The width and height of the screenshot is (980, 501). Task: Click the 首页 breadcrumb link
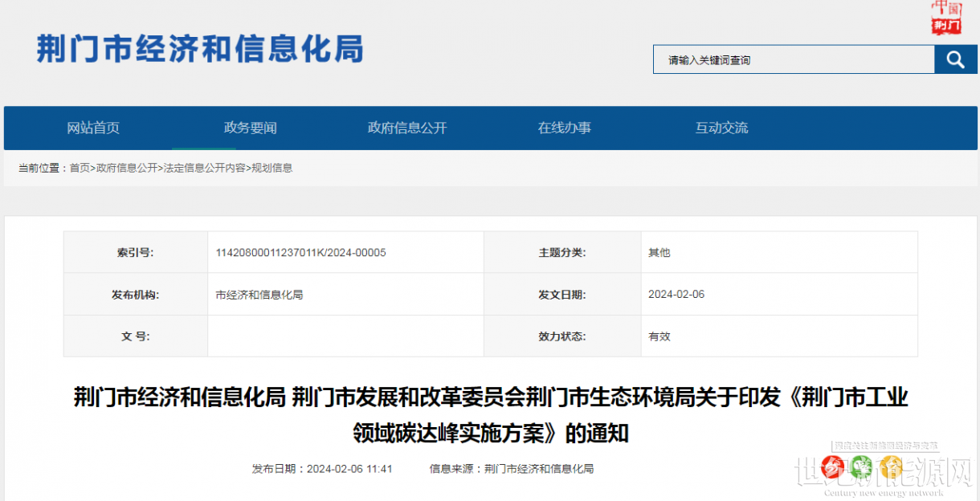click(80, 168)
